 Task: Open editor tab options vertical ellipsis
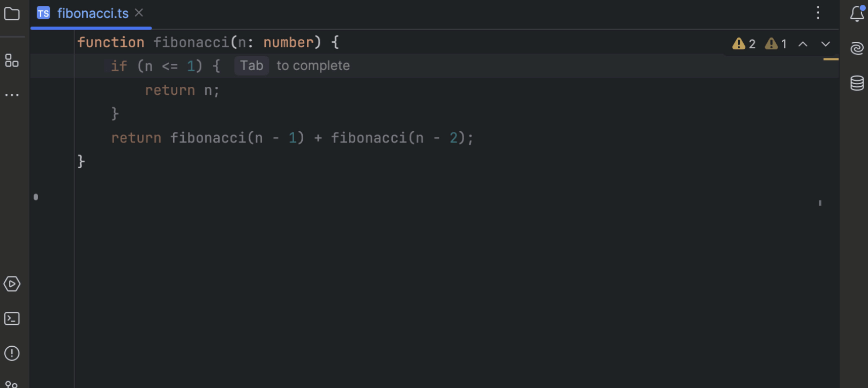click(x=818, y=13)
